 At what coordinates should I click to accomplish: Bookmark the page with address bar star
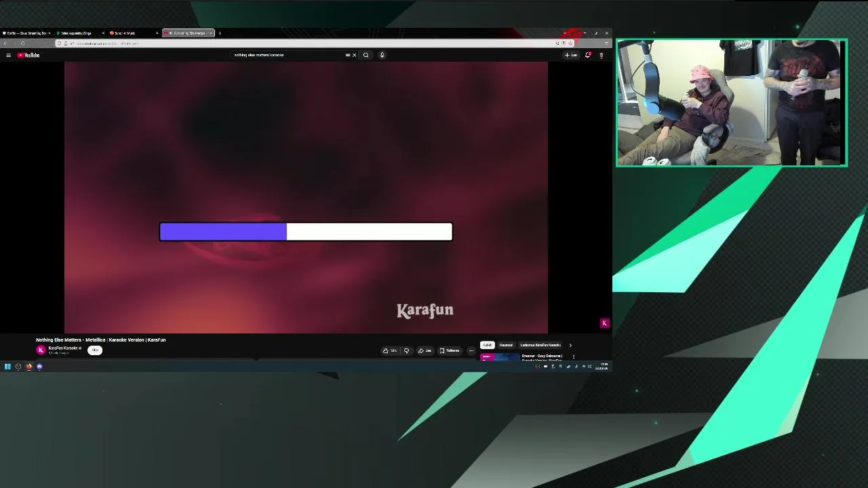[x=570, y=43]
